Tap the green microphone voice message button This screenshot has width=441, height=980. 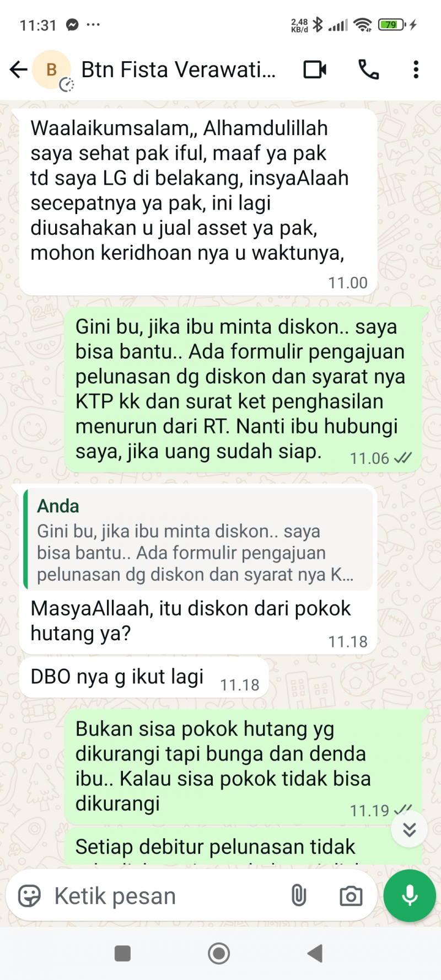[410, 896]
